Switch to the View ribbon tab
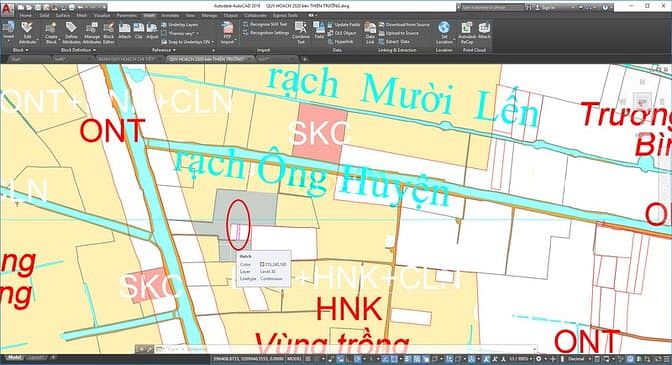This screenshot has height=365, width=672. [x=190, y=15]
